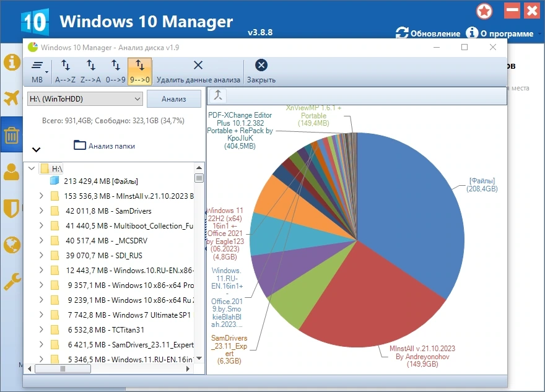Click folder icon beside SDI_RUS
This screenshot has height=392, width=545.
[x=54, y=255]
